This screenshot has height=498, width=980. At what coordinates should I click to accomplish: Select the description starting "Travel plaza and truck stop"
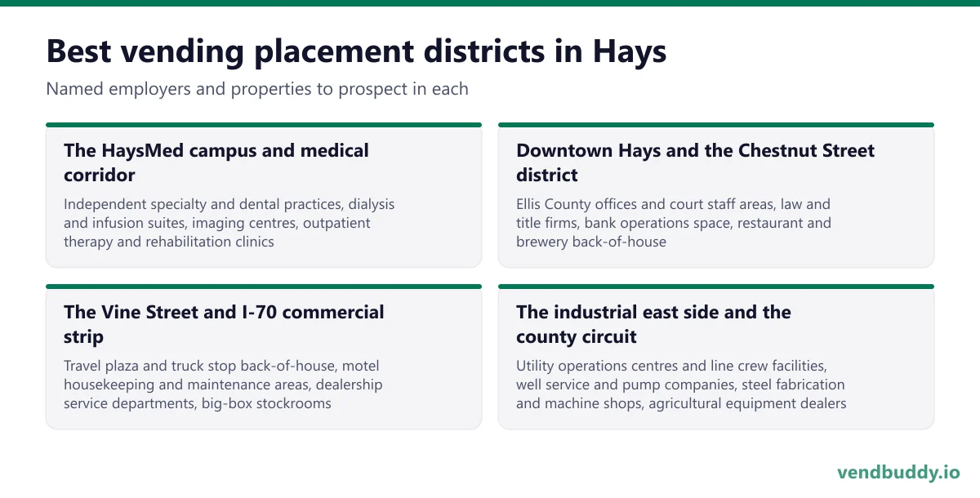click(223, 384)
